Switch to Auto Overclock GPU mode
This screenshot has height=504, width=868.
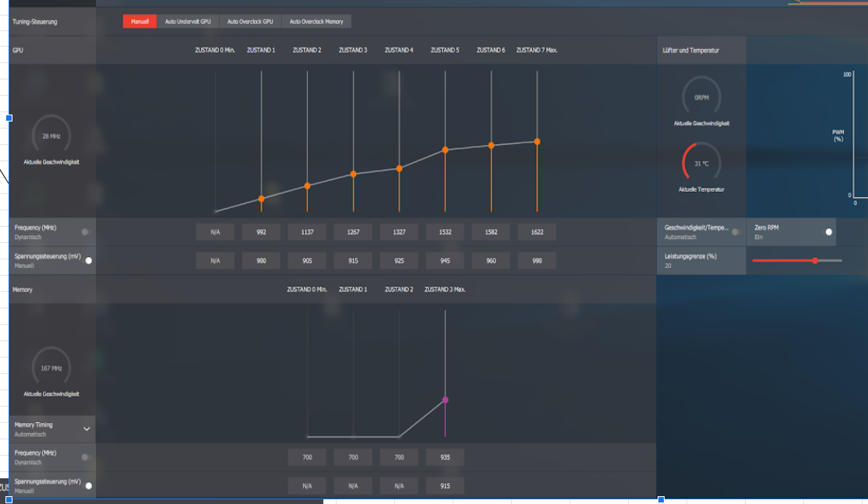click(250, 22)
